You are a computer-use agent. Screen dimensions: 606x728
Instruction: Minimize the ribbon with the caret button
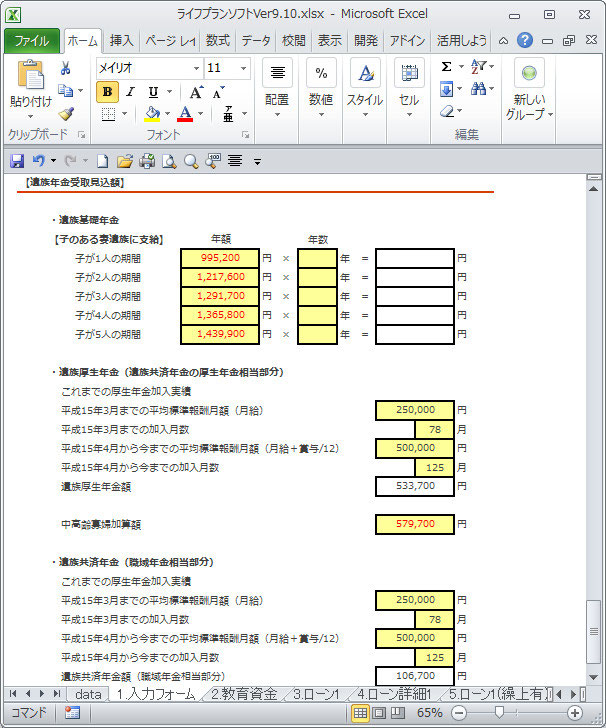click(x=503, y=41)
